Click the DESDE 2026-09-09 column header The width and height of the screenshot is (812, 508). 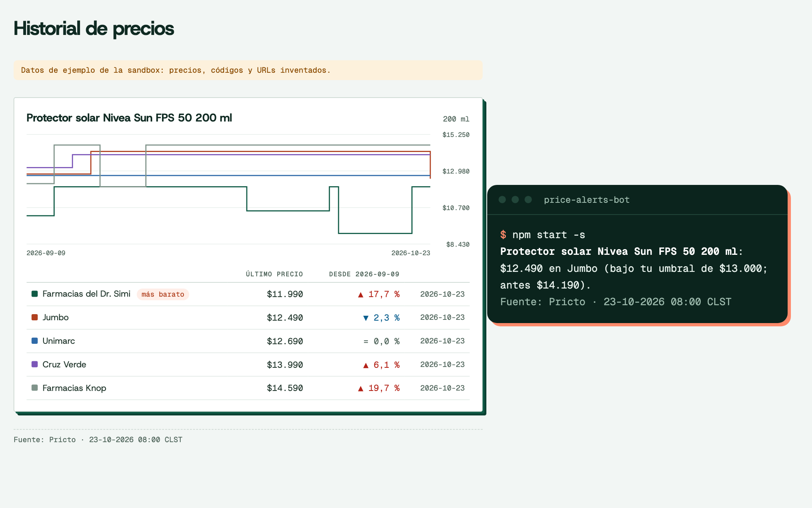364,274
